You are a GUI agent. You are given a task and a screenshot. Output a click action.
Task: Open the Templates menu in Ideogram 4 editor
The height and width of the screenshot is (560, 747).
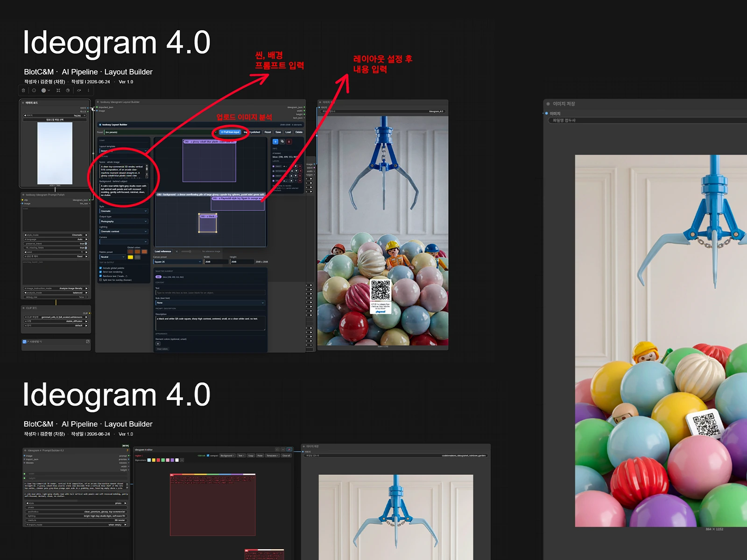272,455
